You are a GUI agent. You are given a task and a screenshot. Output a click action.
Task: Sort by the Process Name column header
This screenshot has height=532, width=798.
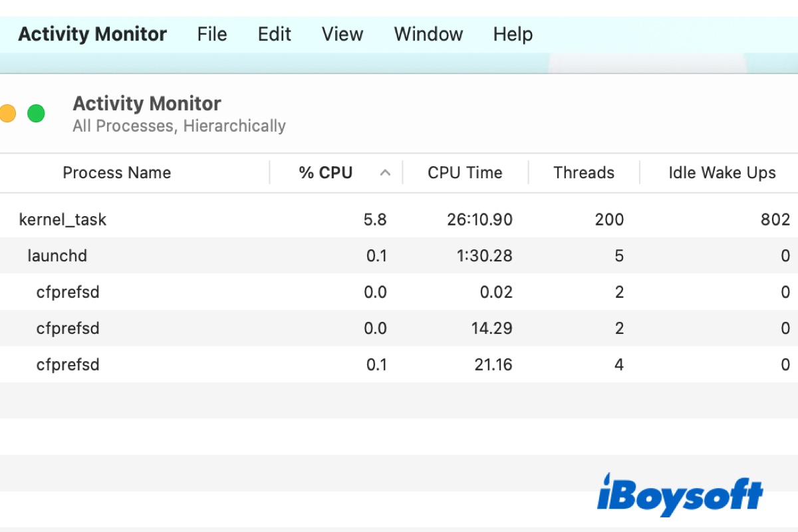point(117,173)
